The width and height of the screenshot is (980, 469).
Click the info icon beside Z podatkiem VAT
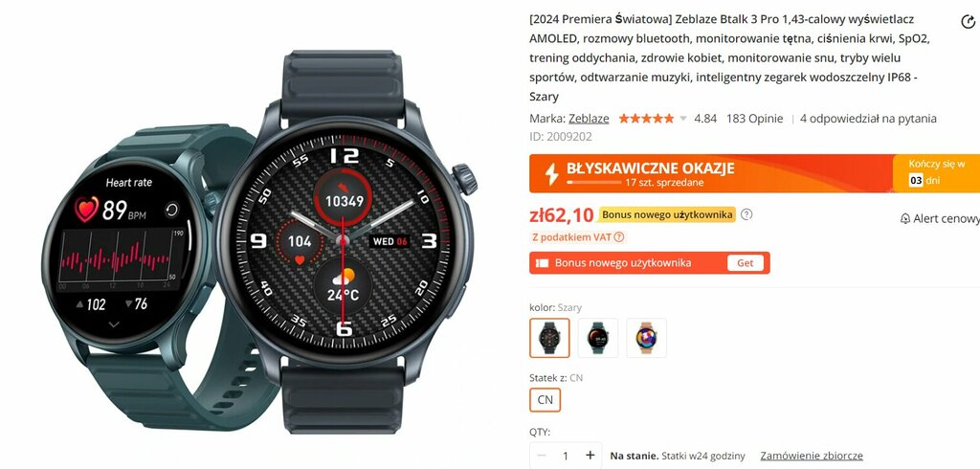619,237
